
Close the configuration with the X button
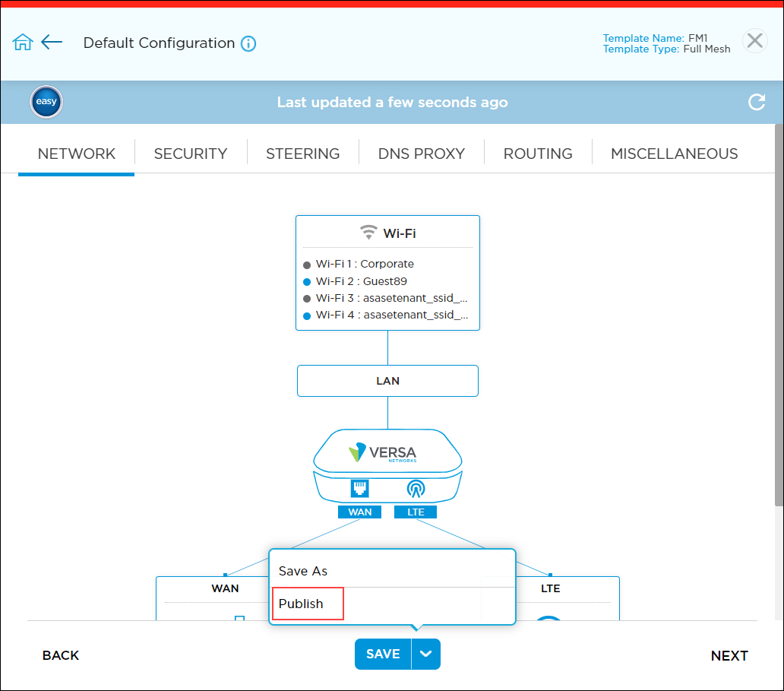point(754,41)
